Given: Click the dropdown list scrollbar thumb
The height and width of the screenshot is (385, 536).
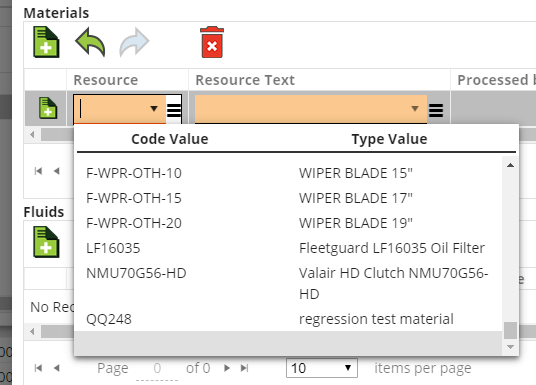Looking at the screenshot, I should point(510,330).
